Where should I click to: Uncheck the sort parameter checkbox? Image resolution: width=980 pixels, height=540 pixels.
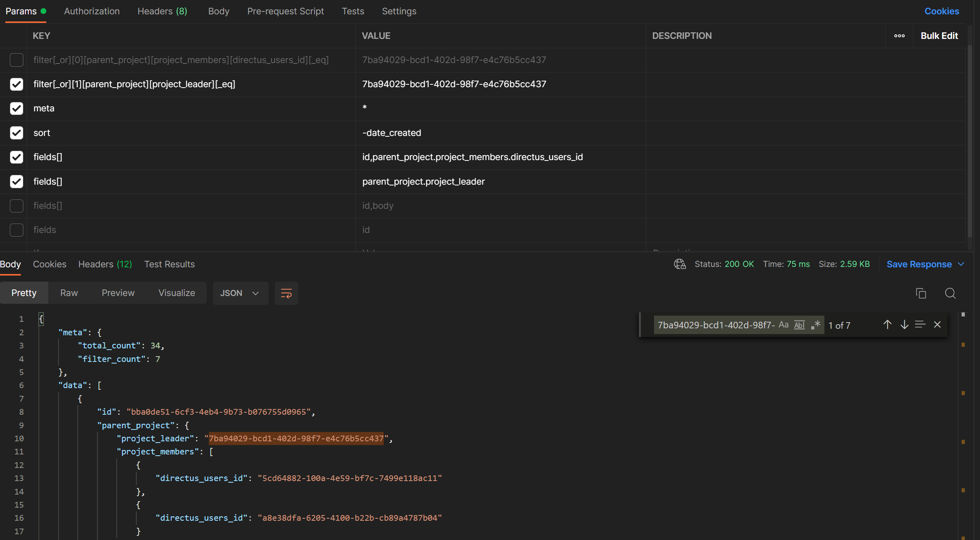[x=16, y=133]
